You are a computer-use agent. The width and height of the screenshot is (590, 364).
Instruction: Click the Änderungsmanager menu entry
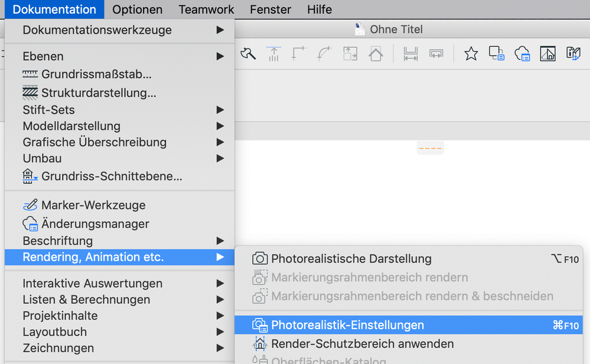pos(94,224)
